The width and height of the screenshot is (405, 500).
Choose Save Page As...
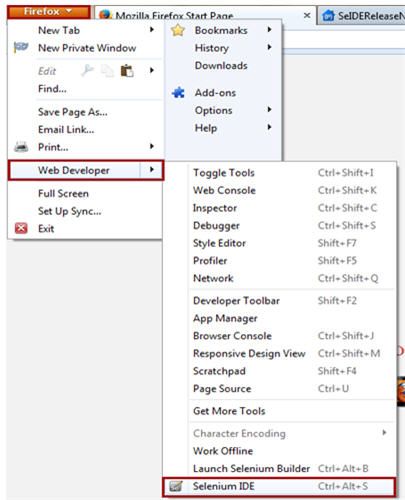(x=85, y=112)
